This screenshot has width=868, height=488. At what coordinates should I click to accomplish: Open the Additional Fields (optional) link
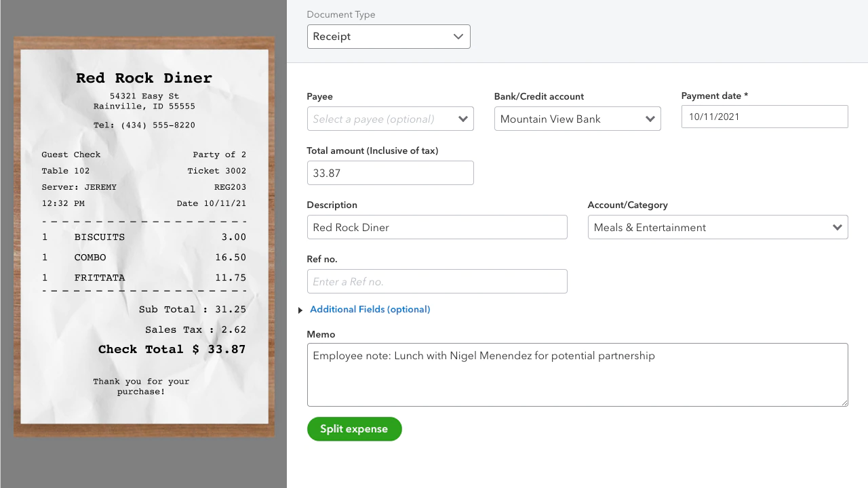point(370,310)
